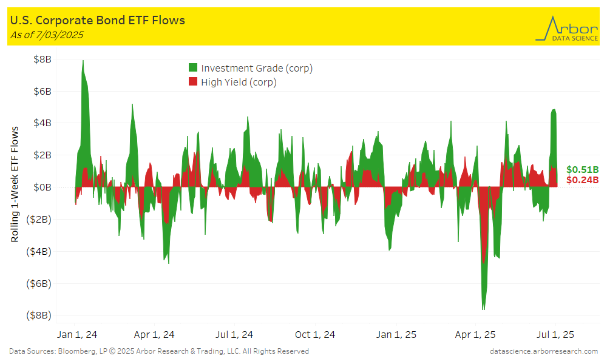The height and width of the screenshot is (364, 607).
Task: Click the Data Sources Bloomberg footer text
Action: click(x=159, y=351)
